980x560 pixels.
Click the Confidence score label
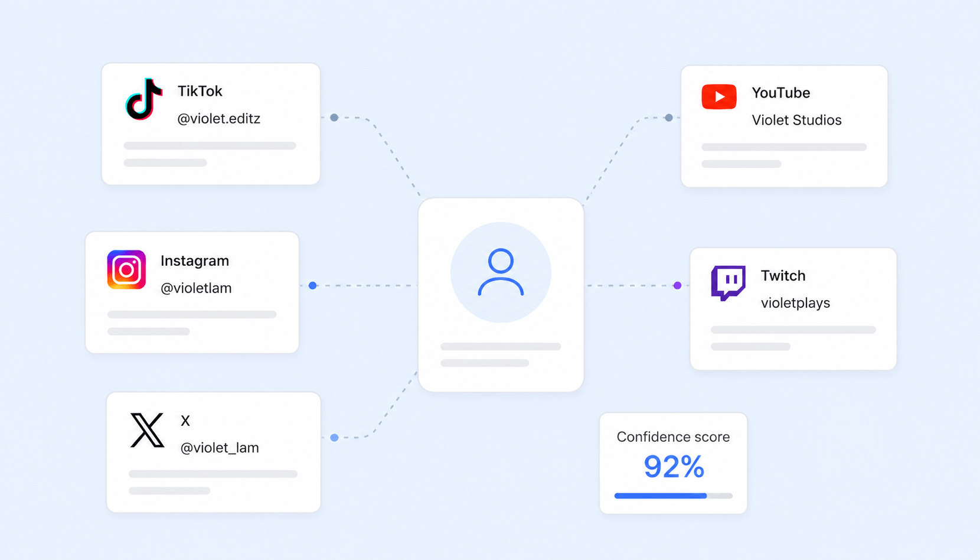click(x=673, y=437)
